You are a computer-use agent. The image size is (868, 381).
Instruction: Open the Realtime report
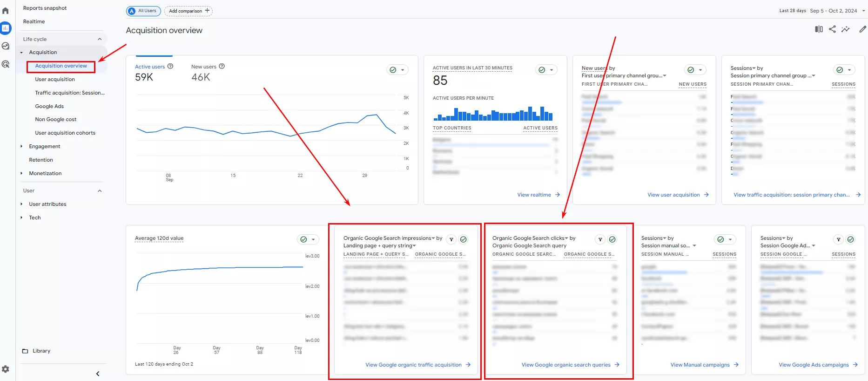pyautogui.click(x=34, y=21)
